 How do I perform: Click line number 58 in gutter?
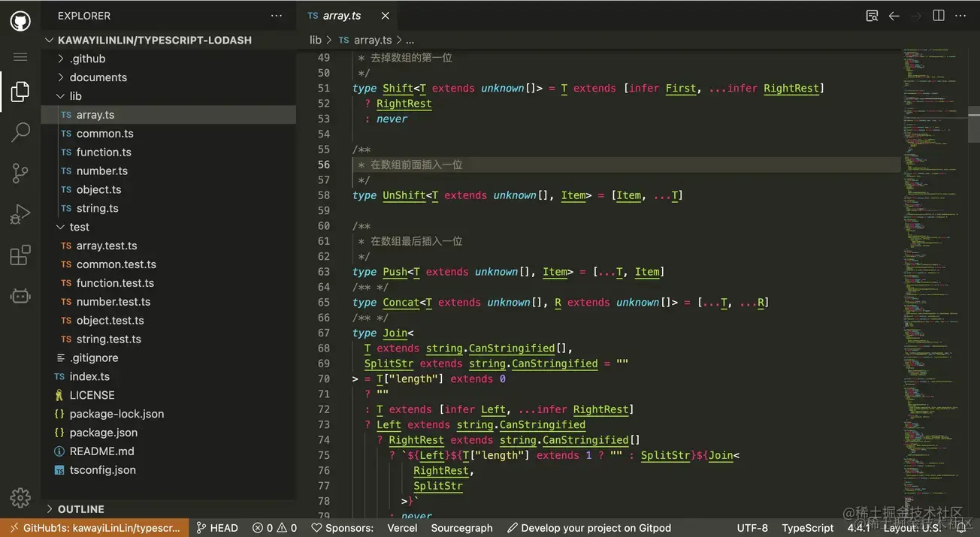(x=324, y=195)
